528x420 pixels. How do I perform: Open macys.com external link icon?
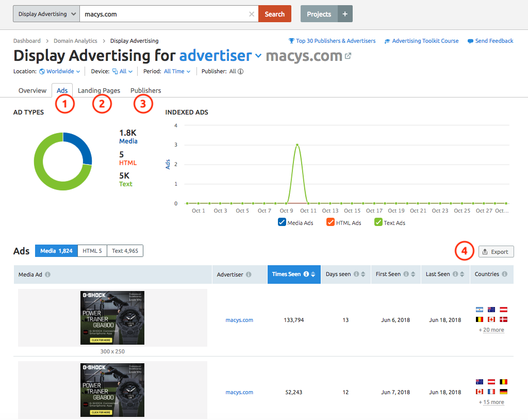pyautogui.click(x=348, y=56)
